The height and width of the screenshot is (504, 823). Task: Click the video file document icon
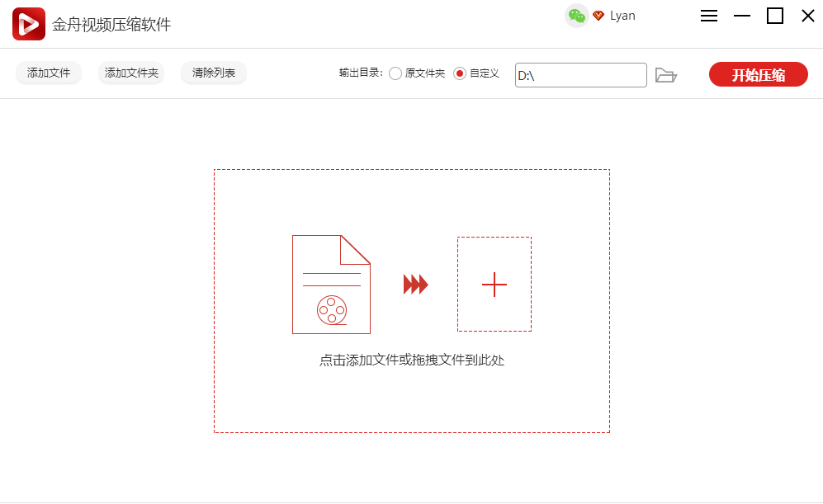point(331,285)
